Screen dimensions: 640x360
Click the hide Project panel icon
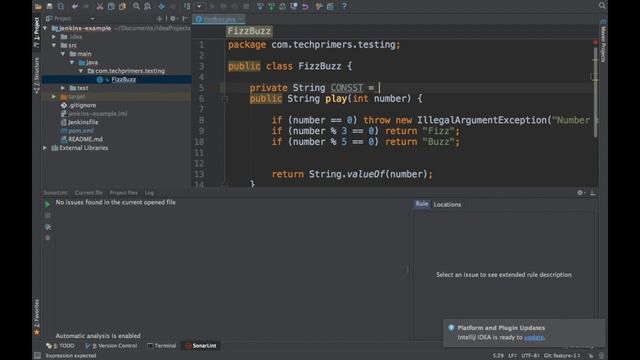(185, 18)
